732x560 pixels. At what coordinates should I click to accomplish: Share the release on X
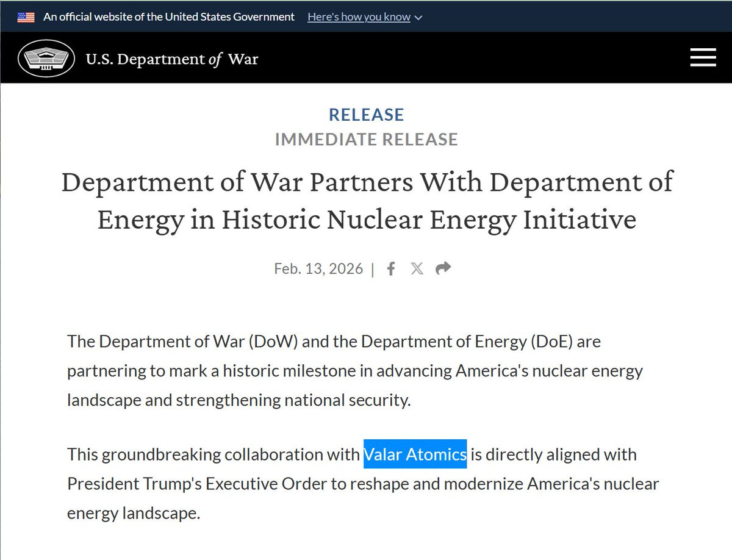click(x=417, y=268)
